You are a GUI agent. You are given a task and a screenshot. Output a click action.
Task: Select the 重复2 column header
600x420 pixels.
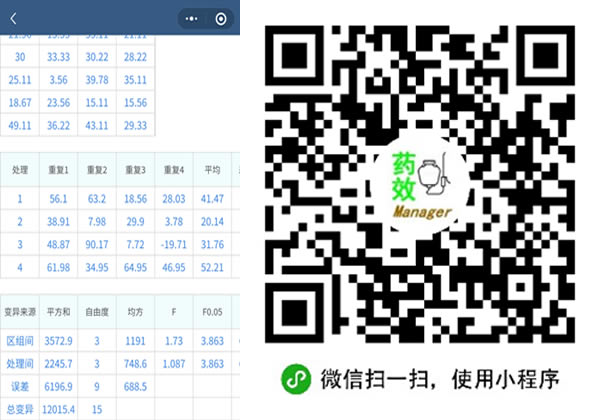97,170
